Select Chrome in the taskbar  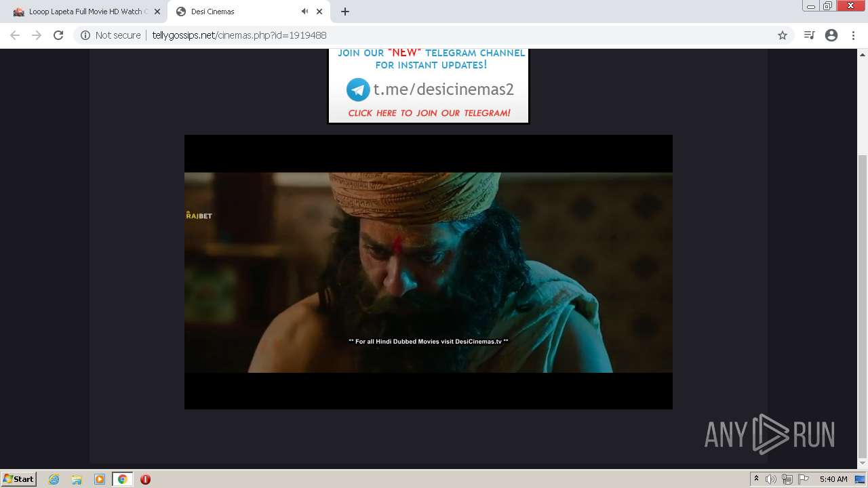[x=123, y=479]
